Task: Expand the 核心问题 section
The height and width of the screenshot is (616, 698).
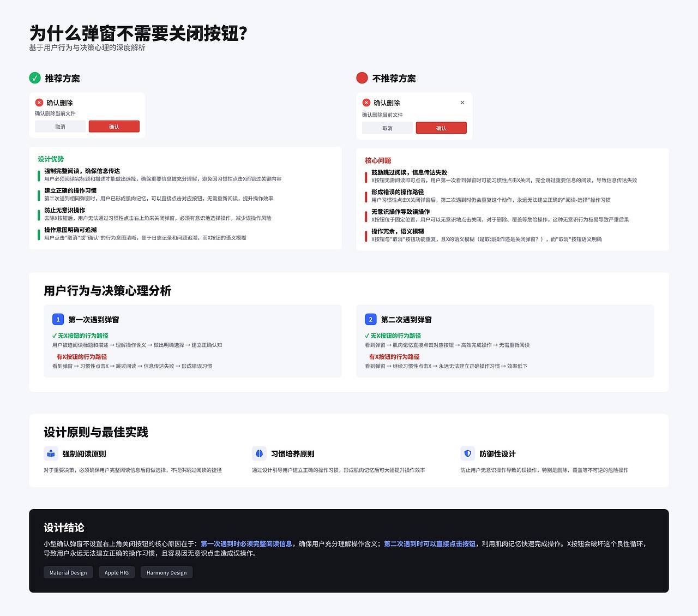Action: pyautogui.click(x=377, y=160)
